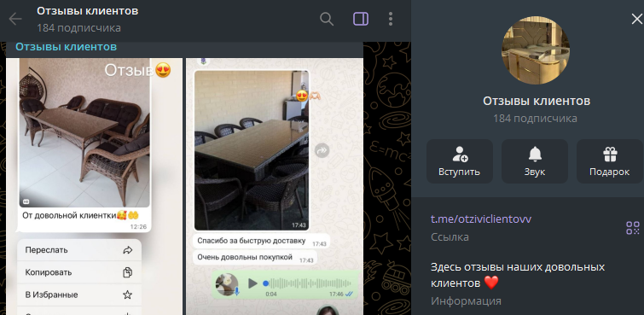This screenshot has height=315, width=644.
Task: Click the channel title in the header
Action: tap(88, 11)
